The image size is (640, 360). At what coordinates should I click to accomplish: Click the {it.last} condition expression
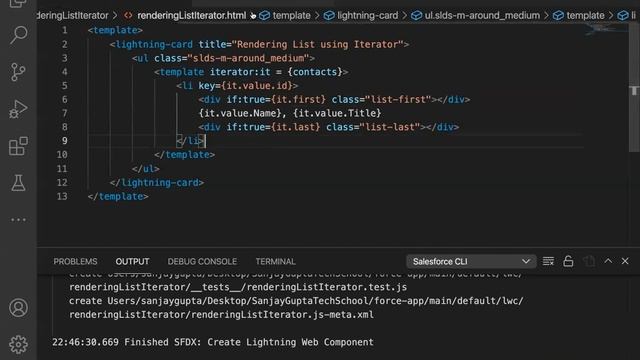tap(296, 127)
